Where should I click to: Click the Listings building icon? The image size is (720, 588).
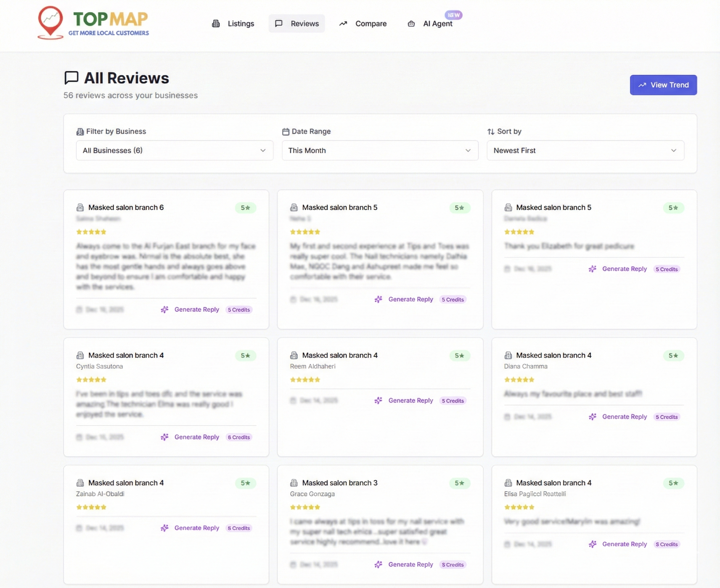pyautogui.click(x=216, y=24)
